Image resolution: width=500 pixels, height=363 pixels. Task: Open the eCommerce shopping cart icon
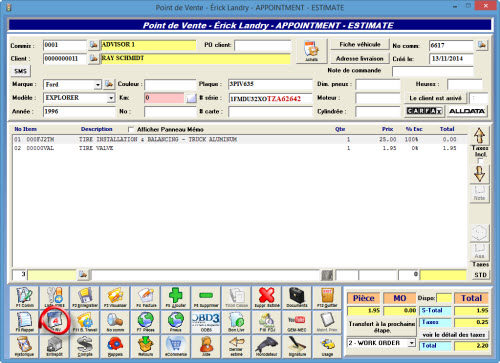pyautogui.click(x=176, y=346)
